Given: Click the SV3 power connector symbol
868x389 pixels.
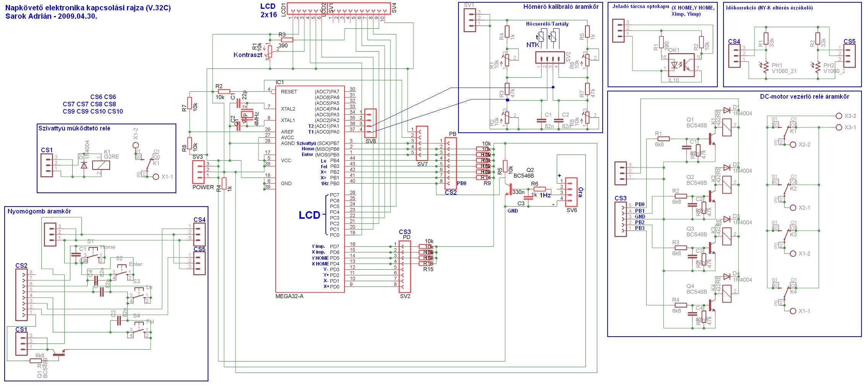Looking at the screenshot, I should click(x=198, y=171).
